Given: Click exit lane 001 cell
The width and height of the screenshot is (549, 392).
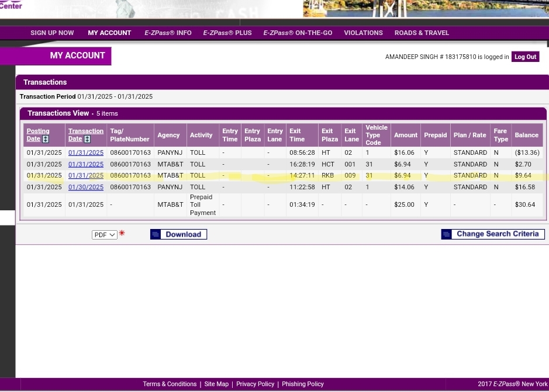Looking at the screenshot, I should 351,164.
